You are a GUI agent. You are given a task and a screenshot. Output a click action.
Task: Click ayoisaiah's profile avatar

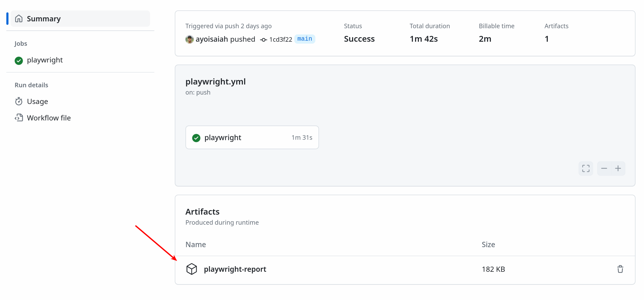click(x=189, y=39)
